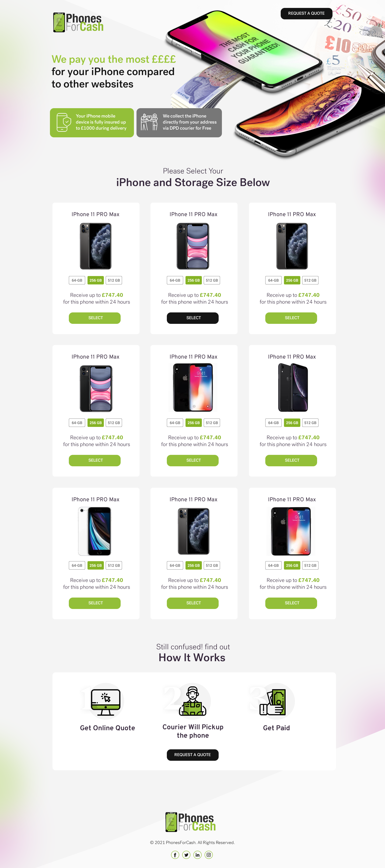This screenshot has width=385, height=868.
Task: Click the Get Online Quote monitor icon
Action: pyautogui.click(x=105, y=702)
